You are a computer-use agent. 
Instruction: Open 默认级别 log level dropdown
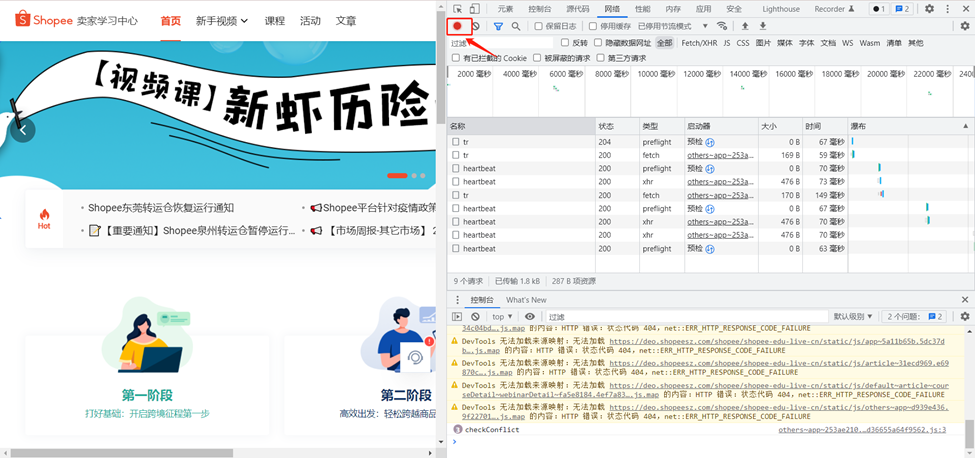tap(853, 316)
